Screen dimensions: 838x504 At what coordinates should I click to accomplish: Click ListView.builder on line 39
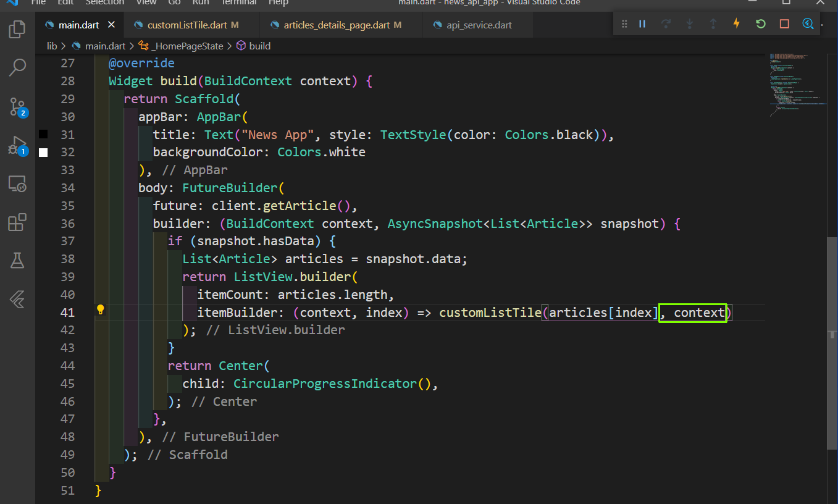pyautogui.click(x=292, y=277)
